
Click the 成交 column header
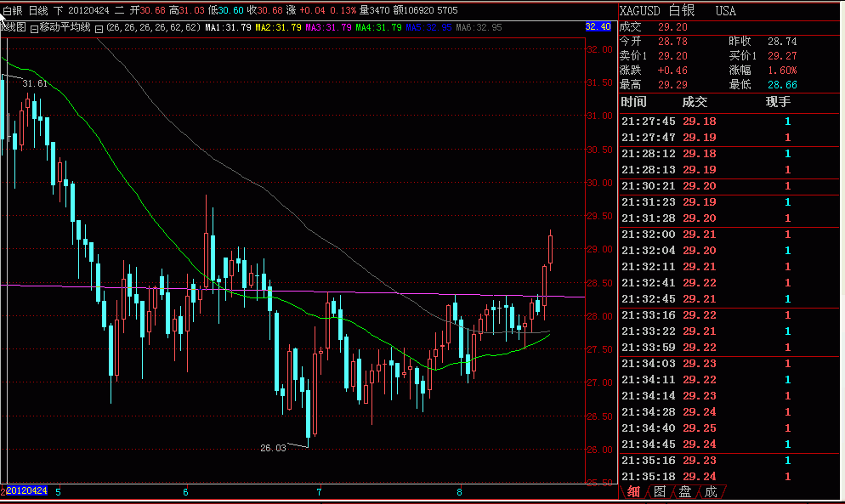pos(694,102)
